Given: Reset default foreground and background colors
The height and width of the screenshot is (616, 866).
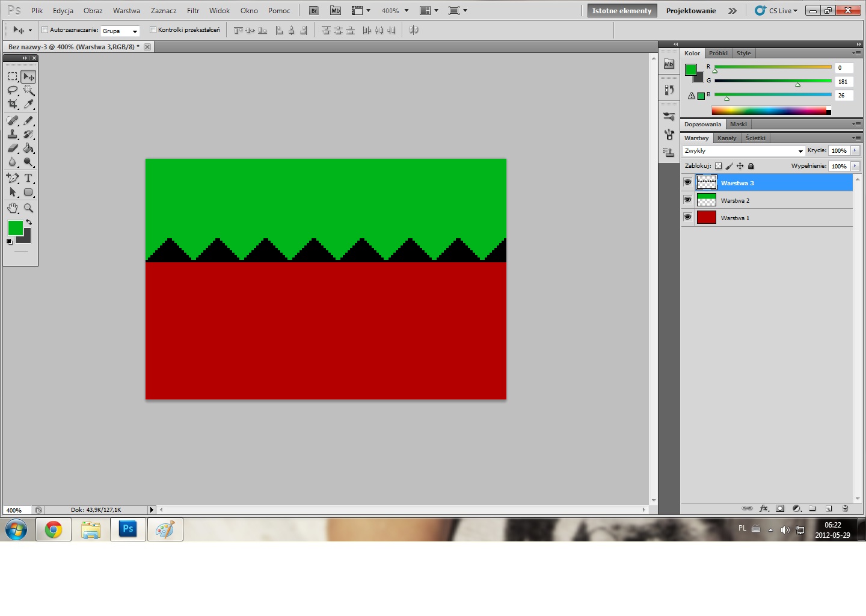Looking at the screenshot, I should click(x=9, y=242).
